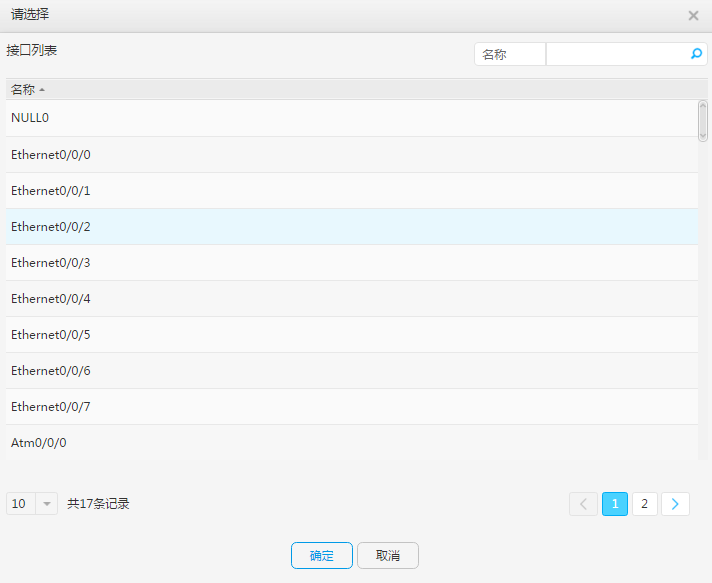This screenshot has height=583, width=712.
Task: Close the 请选择 dialog
Action: (x=693, y=16)
